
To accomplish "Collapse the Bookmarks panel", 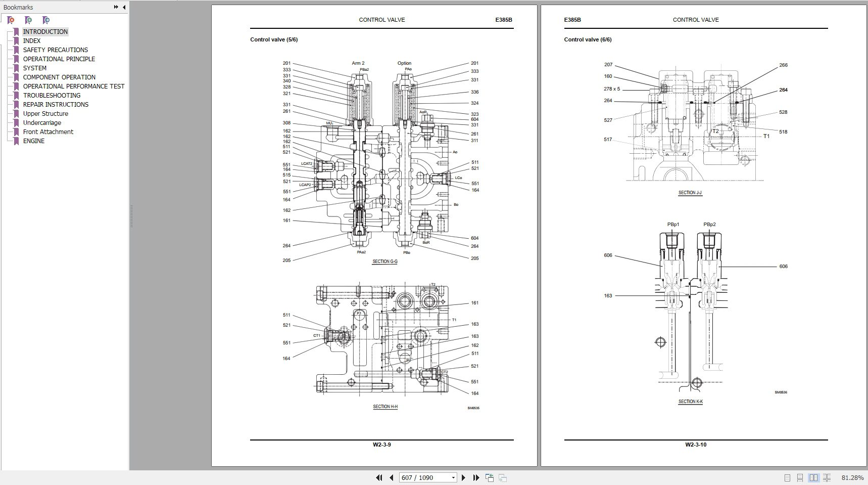I will coord(123,7).
